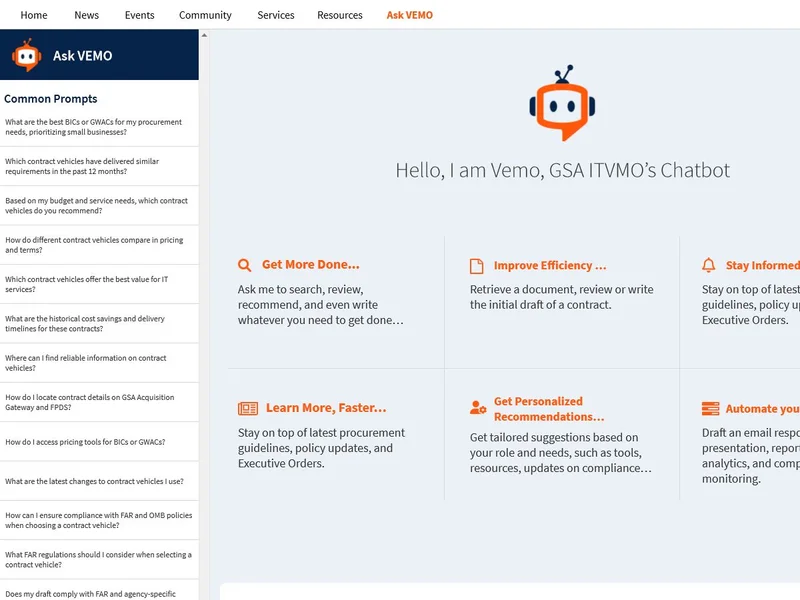Click the 'Ask me to search, review' description
Image resolution: width=800 pixels, height=600 pixels.
coord(320,305)
